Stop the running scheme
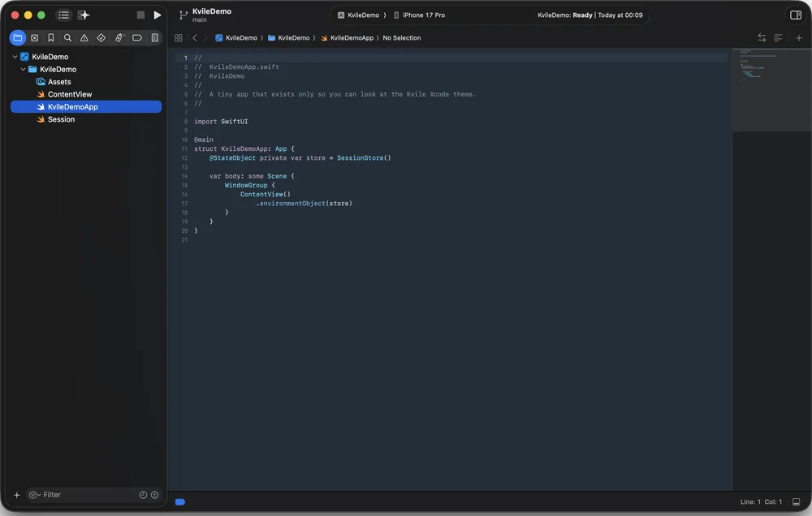The width and height of the screenshot is (812, 516). (140, 15)
